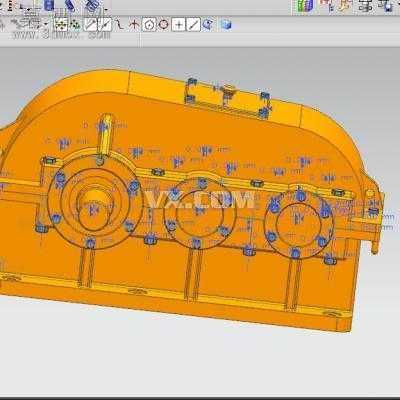Click the yellow-green grid points toolbar icon
The height and width of the screenshot is (400, 400).
tap(61, 25)
